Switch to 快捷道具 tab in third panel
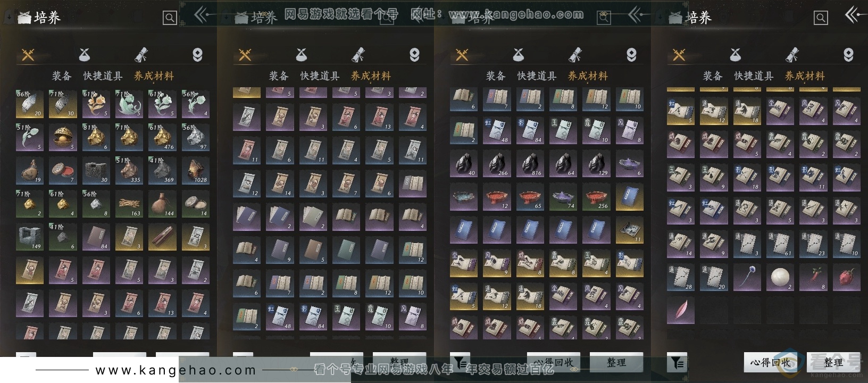The height and width of the screenshot is (383, 868). (537, 76)
